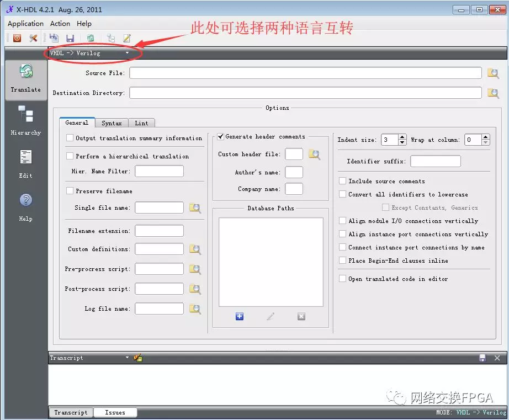Decrease the Wrap at column value

click(485, 142)
